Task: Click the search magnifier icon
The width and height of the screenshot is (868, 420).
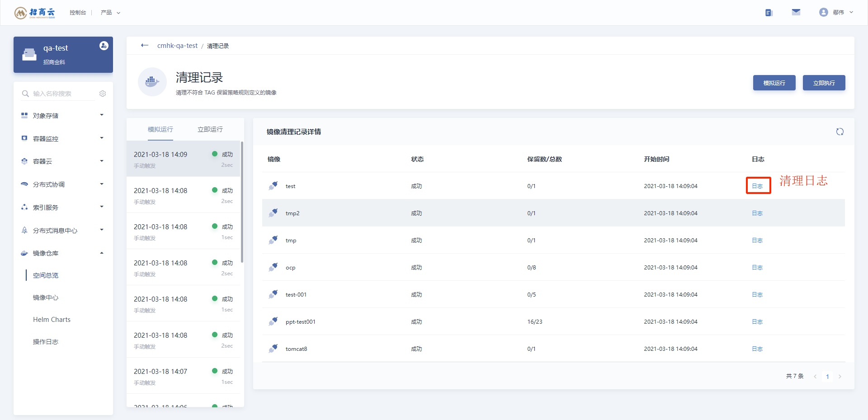Action: (x=25, y=94)
